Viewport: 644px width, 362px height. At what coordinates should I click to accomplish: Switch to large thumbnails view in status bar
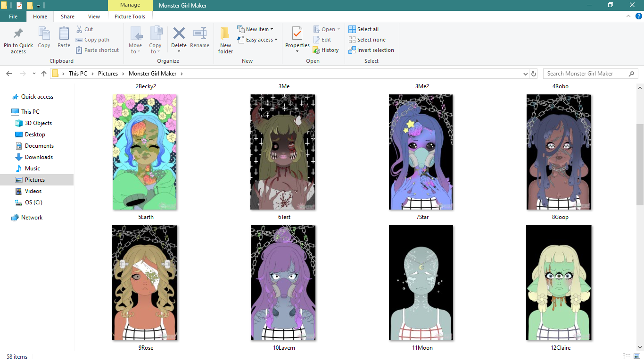point(637,356)
